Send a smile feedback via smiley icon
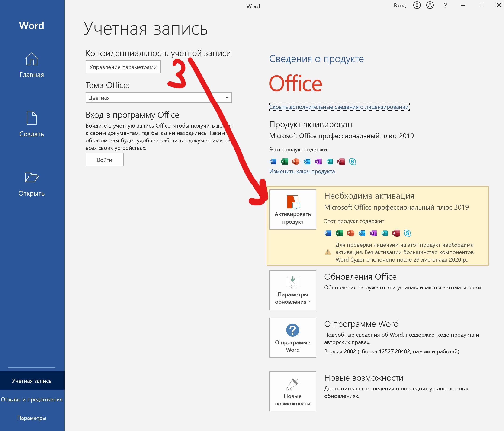 pyautogui.click(x=417, y=5)
